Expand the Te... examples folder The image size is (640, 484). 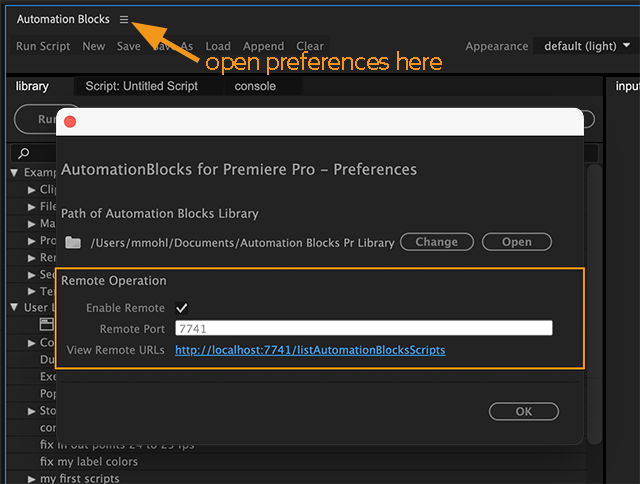click(x=31, y=291)
